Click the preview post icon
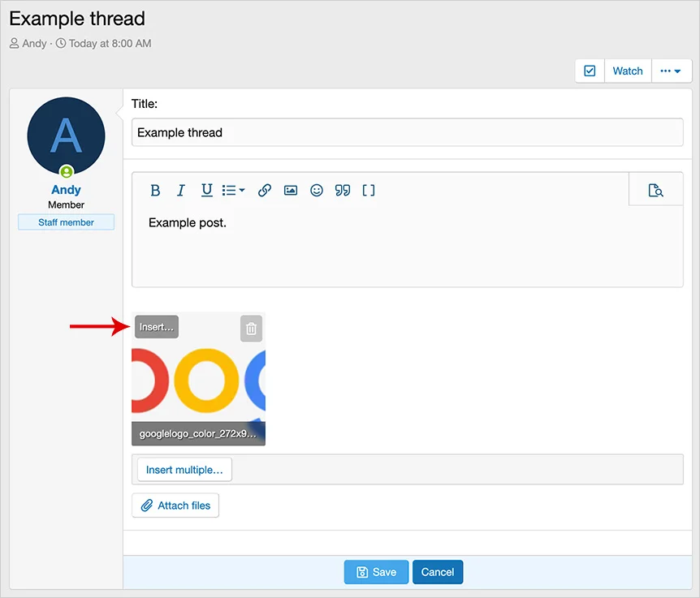This screenshot has width=700, height=598. tap(655, 191)
